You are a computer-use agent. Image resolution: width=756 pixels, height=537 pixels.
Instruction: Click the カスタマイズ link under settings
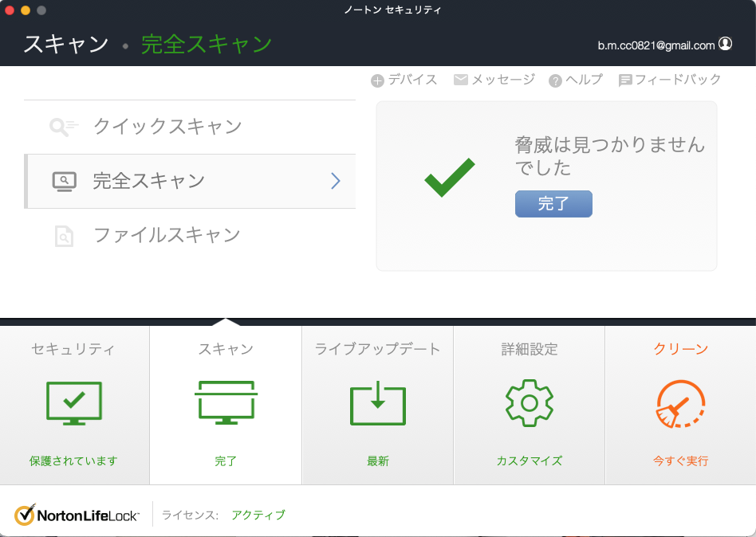click(x=529, y=461)
